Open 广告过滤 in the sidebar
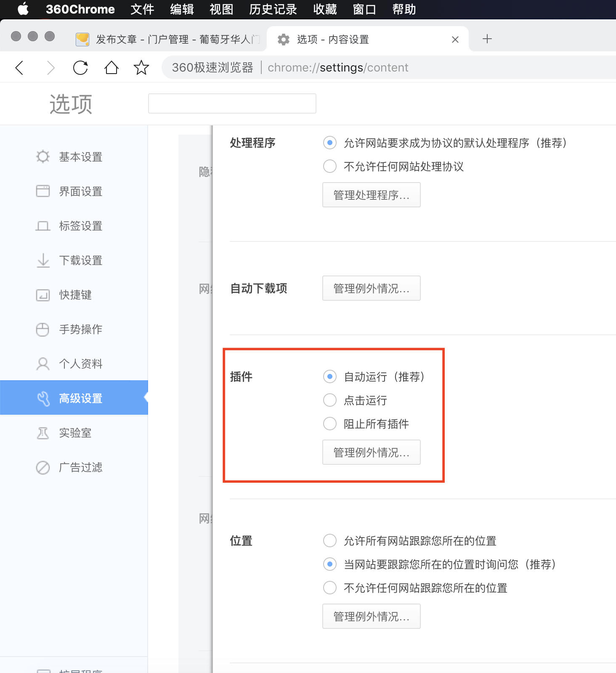The height and width of the screenshot is (673, 616). 80,467
